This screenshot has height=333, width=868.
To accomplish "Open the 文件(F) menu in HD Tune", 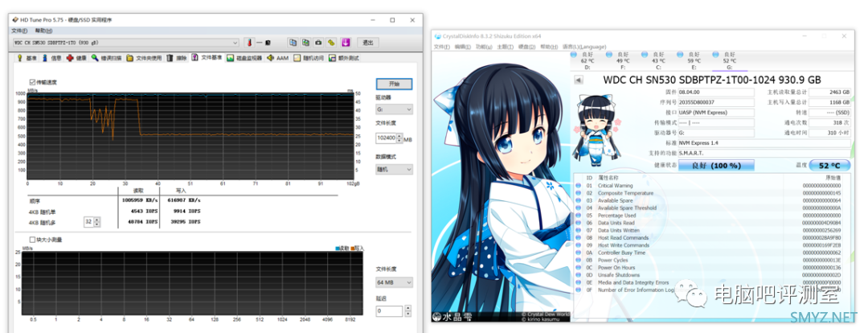I will (x=19, y=31).
